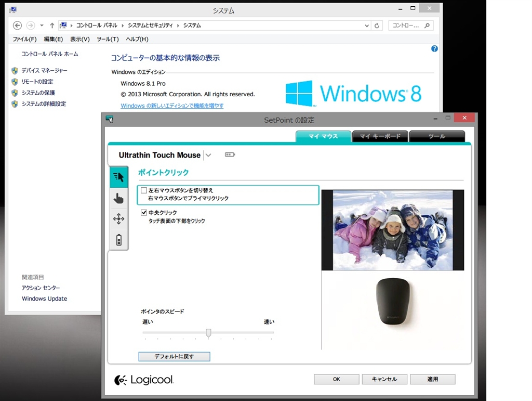The height and width of the screenshot is (401, 532).
Task: Open the address bar history dropdown arrow
Action: pos(366,25)
